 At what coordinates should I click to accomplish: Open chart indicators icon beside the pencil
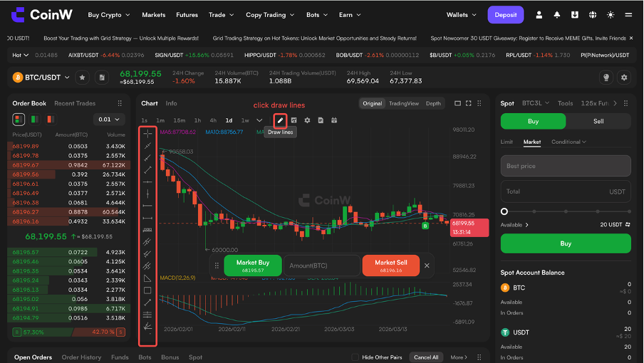294,120
